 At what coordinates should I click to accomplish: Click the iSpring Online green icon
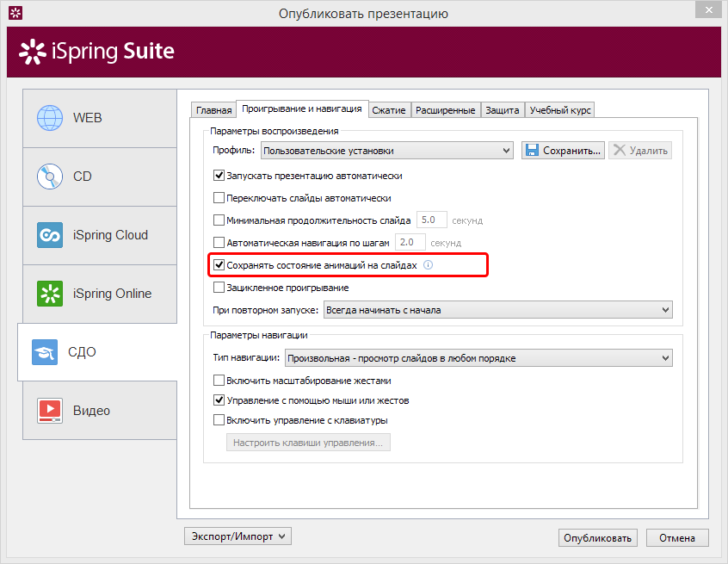pos(50,294)
